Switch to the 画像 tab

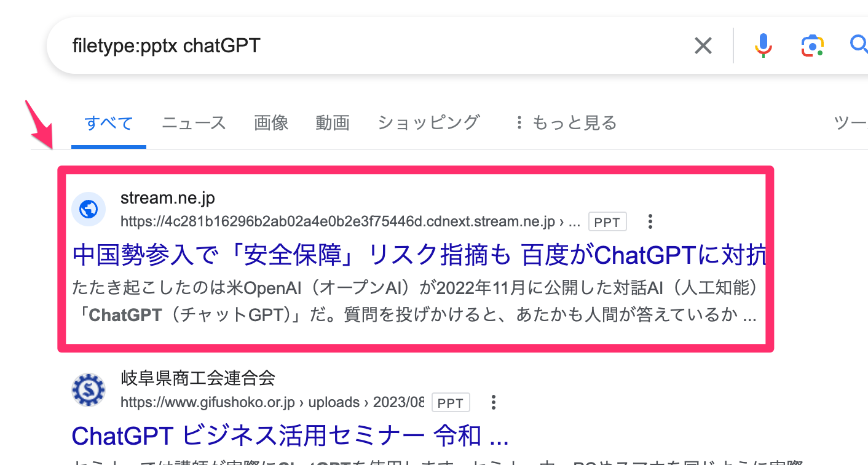tap(271, 123)
